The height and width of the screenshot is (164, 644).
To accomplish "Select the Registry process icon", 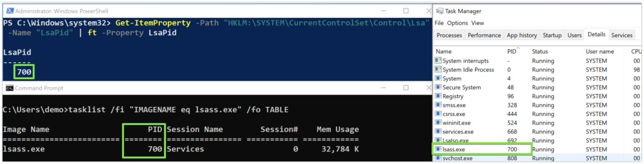I will point(439,96).
